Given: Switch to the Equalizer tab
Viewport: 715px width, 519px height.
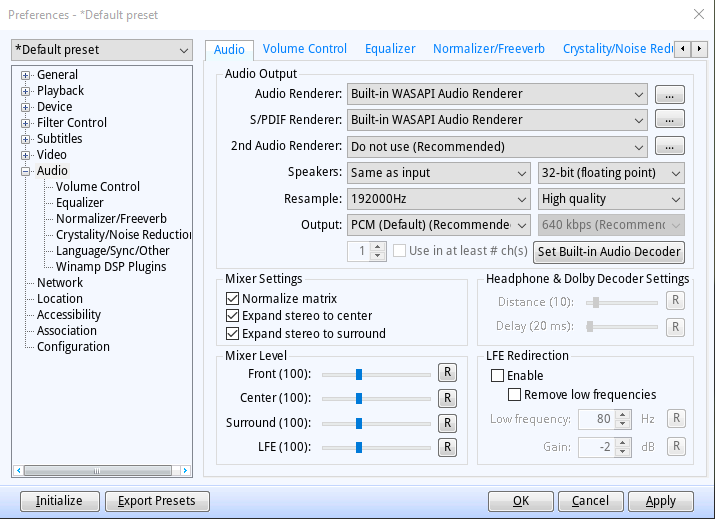Looking at the screenshot, I should coord(390,49).
